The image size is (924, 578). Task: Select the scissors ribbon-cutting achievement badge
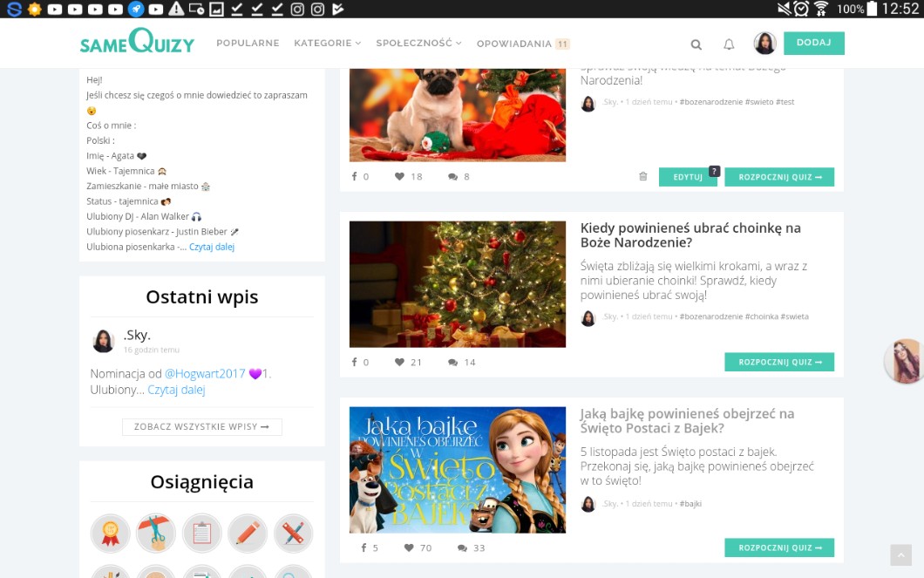click(156, 533)
